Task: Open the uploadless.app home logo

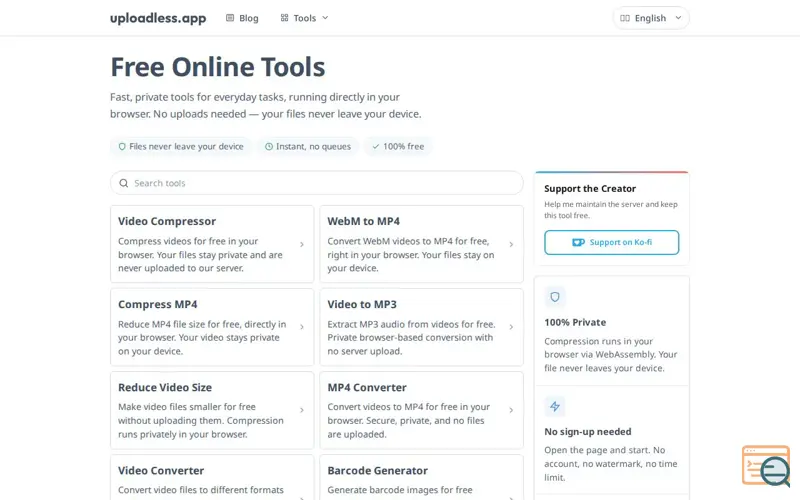Action: (158, 18)
